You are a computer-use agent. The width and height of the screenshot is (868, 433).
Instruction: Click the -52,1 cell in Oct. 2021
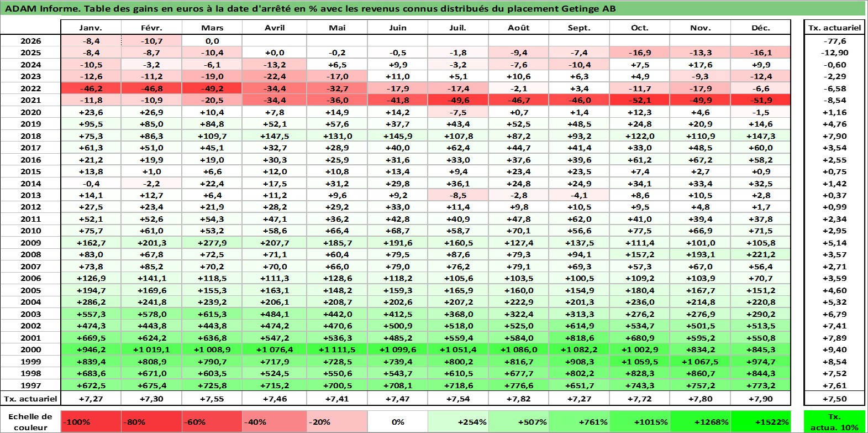tap(640, 100)
